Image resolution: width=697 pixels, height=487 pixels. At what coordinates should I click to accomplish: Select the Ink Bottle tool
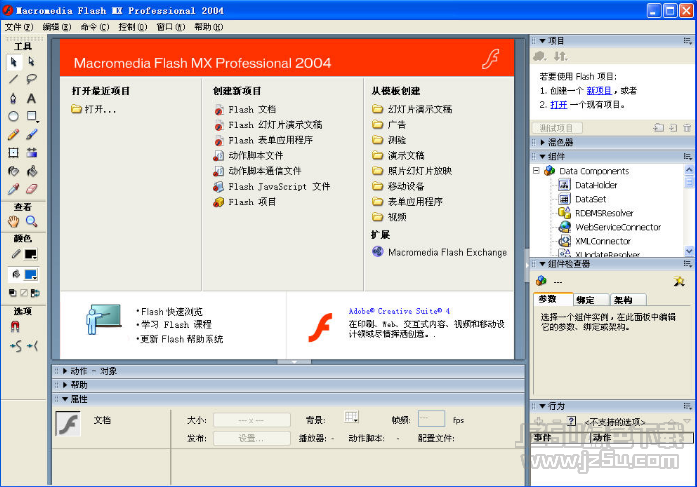click(x=13, y=171)
